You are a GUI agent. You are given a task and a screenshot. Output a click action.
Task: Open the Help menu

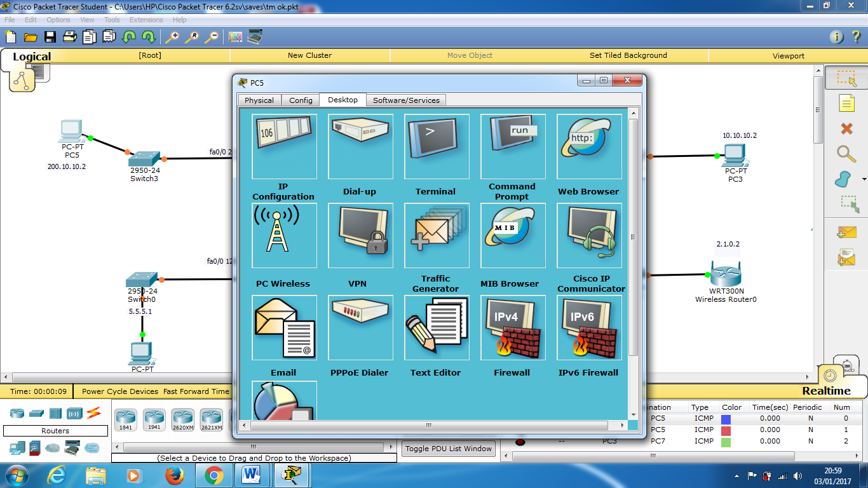point(180,20)
